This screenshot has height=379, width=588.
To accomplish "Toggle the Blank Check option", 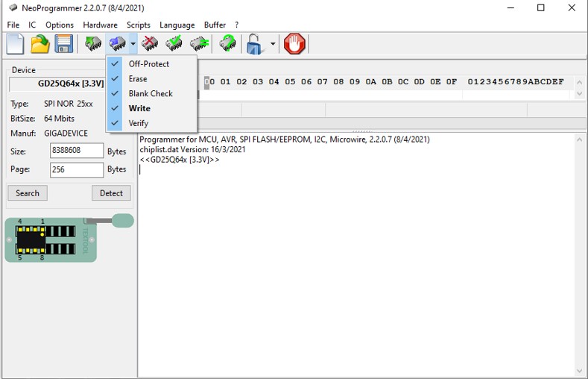I will pos(152,93).
